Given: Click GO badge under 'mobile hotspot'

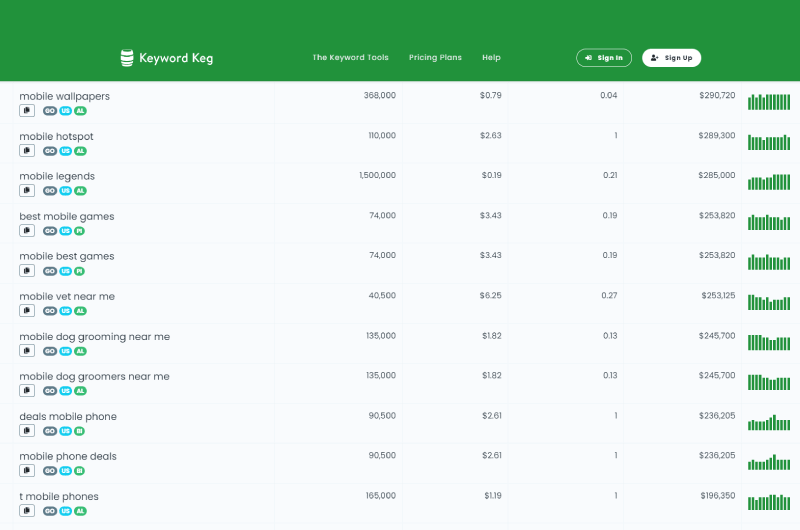Looking at the screenshot, I should pyautogui.click(x=50, y=151).
